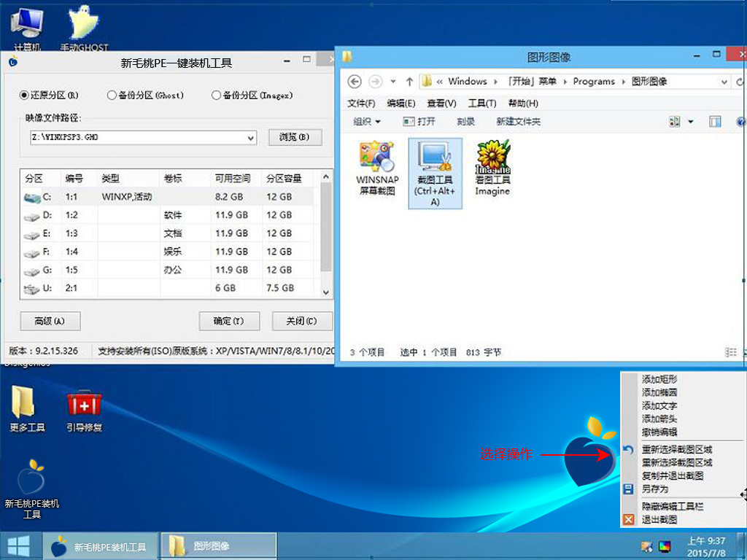
Task: Switch to 图形图像 folder on the taskbar
Action: coord(219,546)
